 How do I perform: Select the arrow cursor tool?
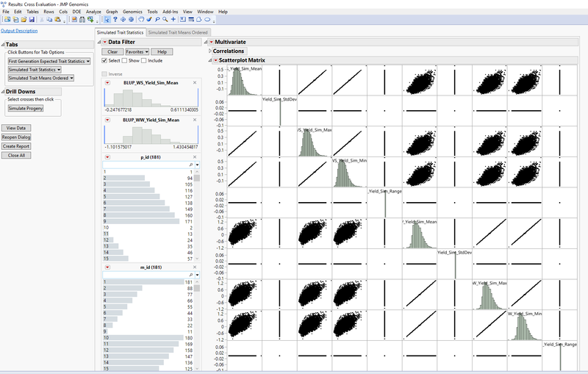pos(107,20)
